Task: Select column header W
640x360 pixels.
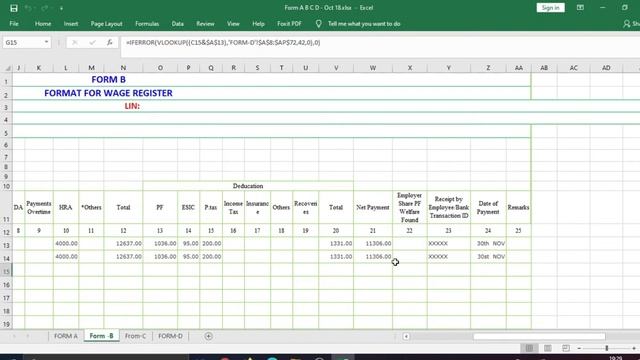Action: 373,68
